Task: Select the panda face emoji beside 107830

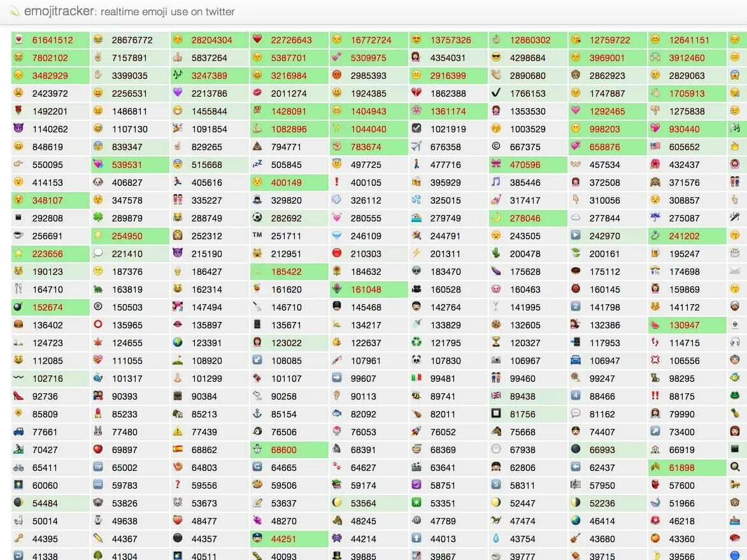Action: tap(416, 360)
